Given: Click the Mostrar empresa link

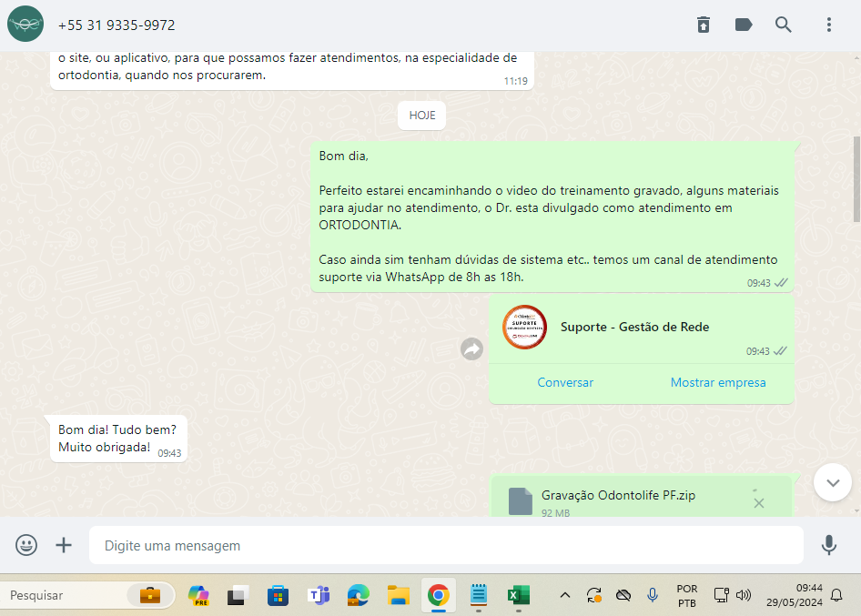Looking at the screenshot, I should 718,383.
